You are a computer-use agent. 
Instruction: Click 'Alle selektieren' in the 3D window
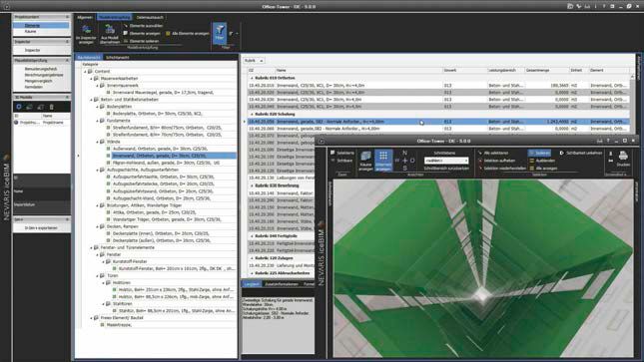(x=493, y=154)
